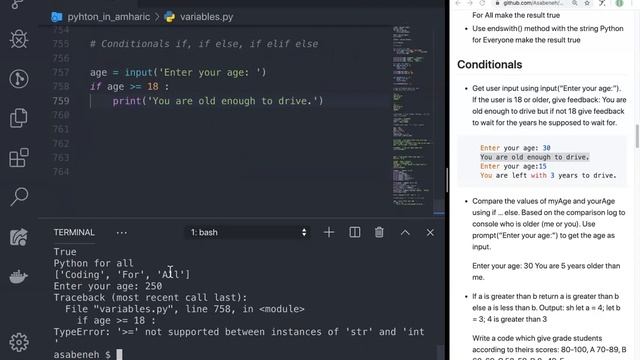
Task: Click the browser forward arrow
Action: pos(470,3)
